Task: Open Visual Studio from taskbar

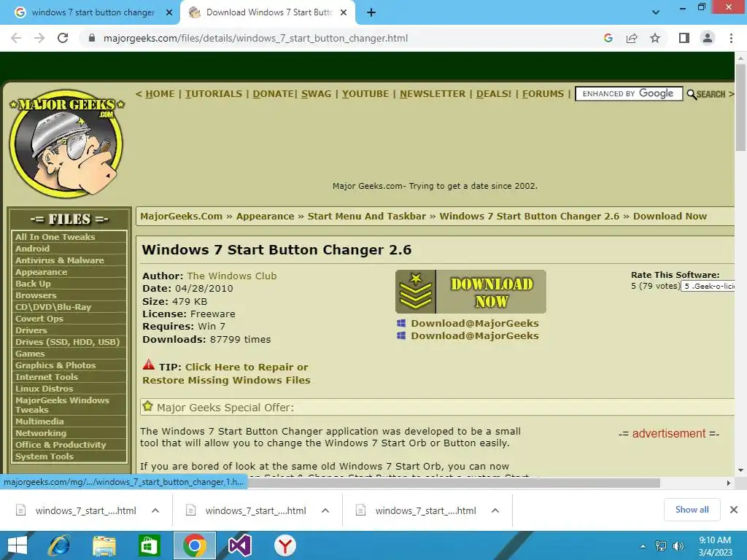Action: point(239,545)
